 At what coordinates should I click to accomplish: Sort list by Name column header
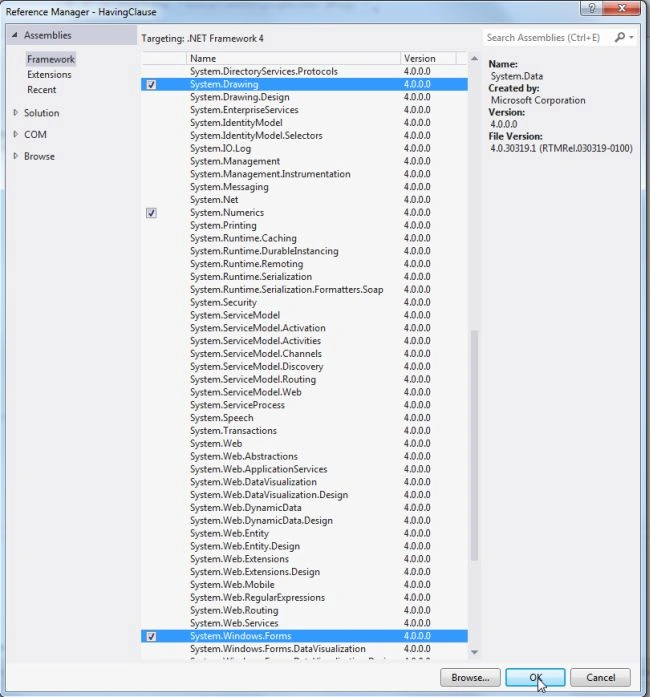pos(293,58)
